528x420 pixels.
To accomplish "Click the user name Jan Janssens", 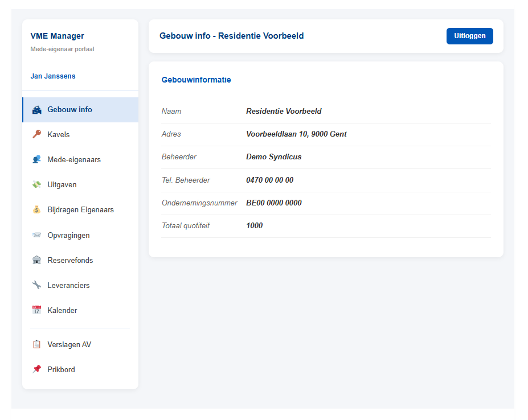I will [53, 76].
